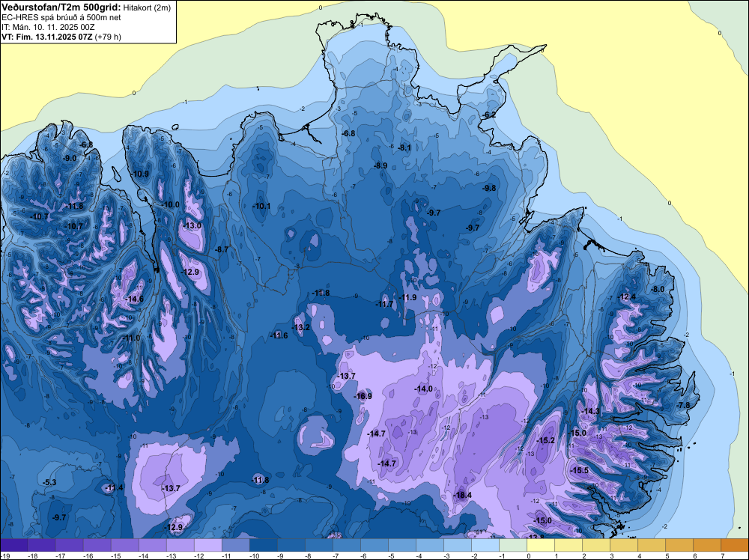Pick the pale blue legend swatch above -2
Image resolution: width=749 pixels, height=560 pixels.
(485, 545)
